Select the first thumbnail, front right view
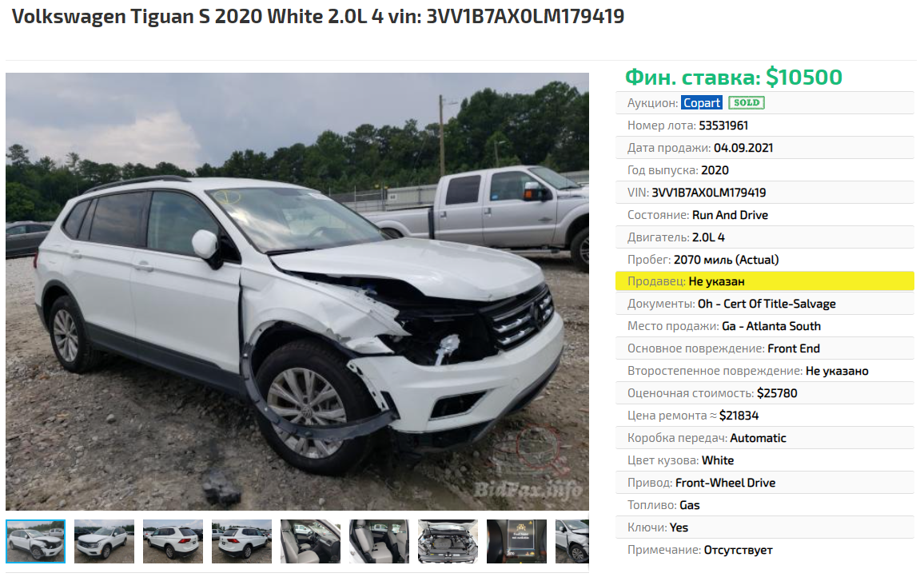 (x=35, y=541)
